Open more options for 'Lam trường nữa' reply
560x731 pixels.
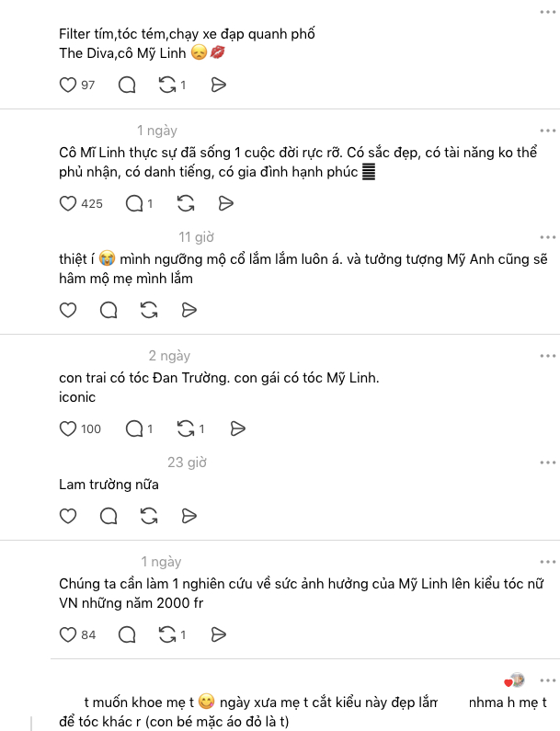click(548, 463)
